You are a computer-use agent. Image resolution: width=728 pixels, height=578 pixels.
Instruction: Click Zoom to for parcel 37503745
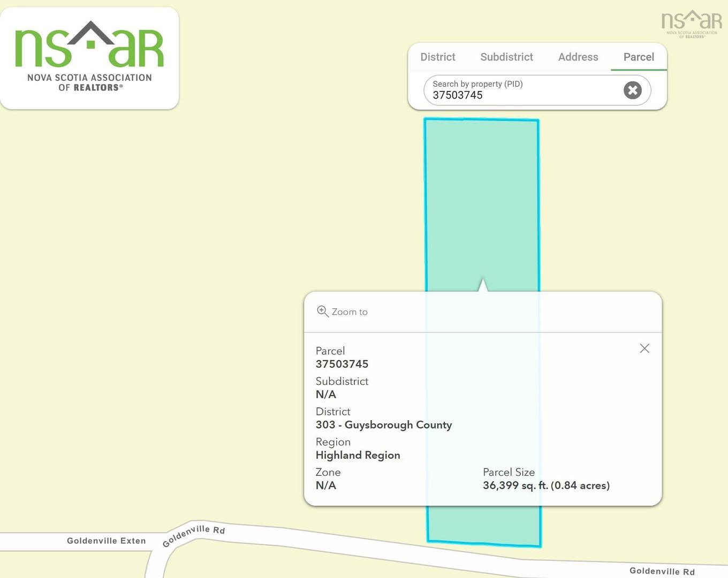tap(349, 311)
